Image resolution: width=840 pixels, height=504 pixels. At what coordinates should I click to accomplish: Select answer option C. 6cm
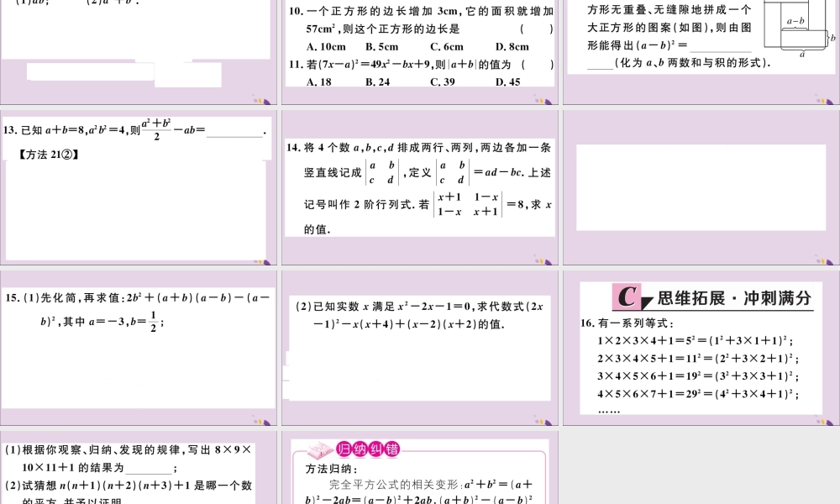coord(447,46)
